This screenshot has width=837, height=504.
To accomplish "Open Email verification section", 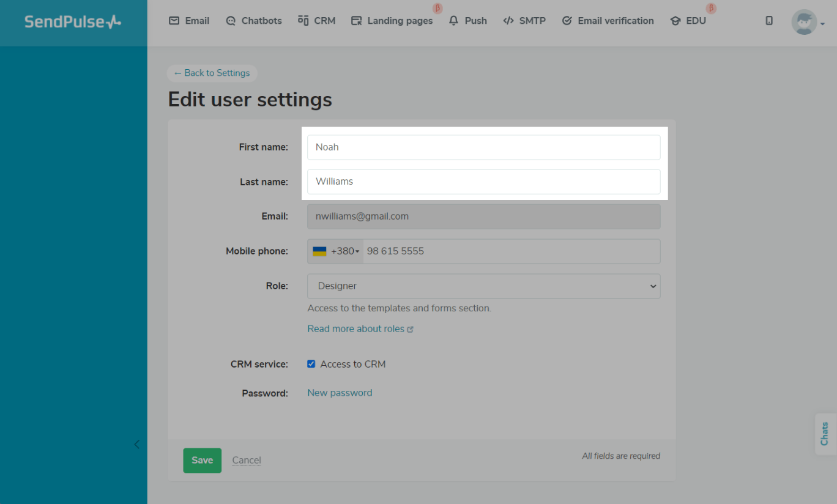I will [608, 21].
